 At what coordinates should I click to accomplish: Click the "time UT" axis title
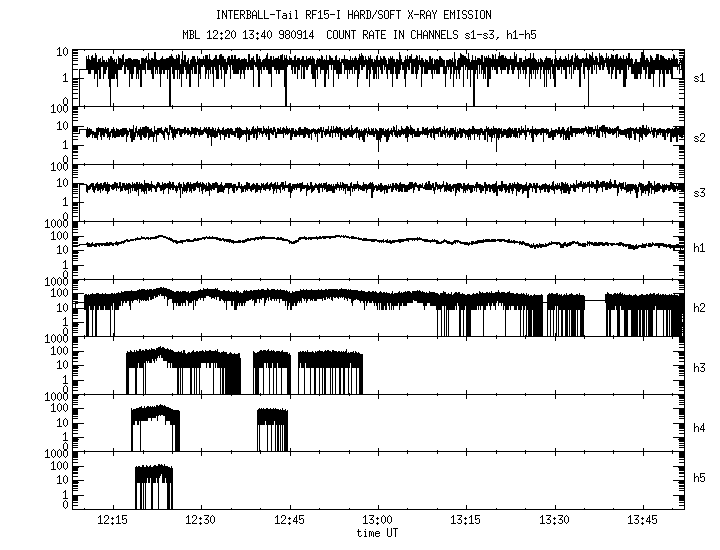tap(377, 534)
